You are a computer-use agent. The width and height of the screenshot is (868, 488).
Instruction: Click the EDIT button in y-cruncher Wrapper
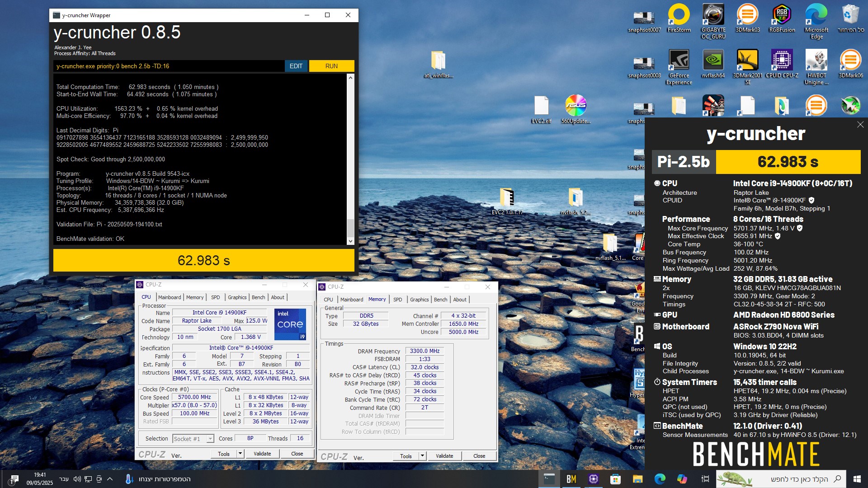[x=296, y=66]
